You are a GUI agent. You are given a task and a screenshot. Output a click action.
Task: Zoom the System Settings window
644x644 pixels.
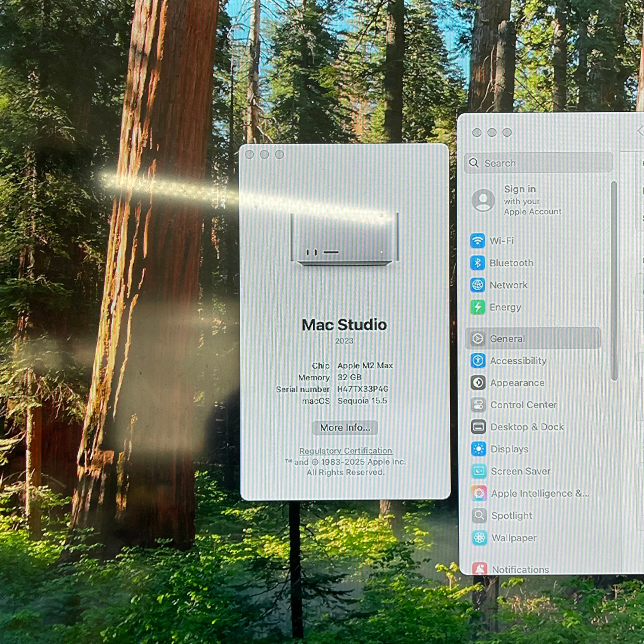click(x=507, y=132)
